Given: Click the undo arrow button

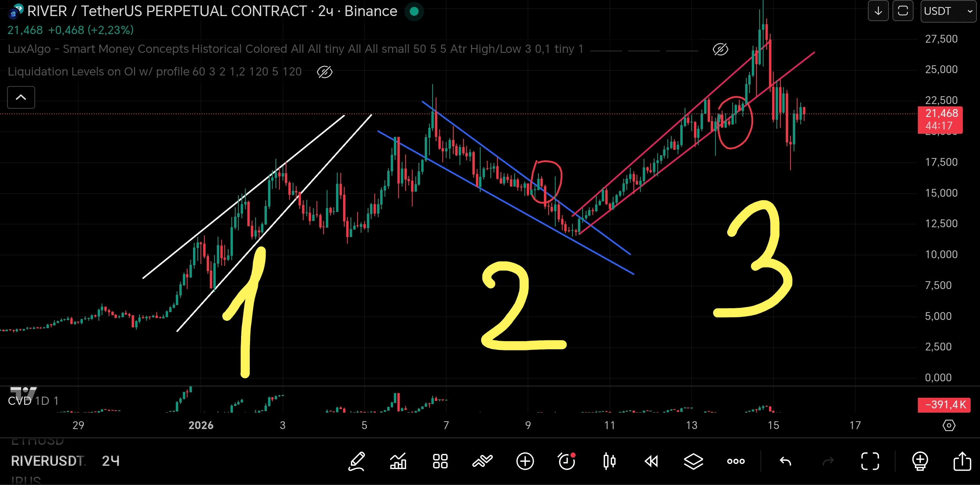Looking at the screenshot, I should [x=785, y=461].
